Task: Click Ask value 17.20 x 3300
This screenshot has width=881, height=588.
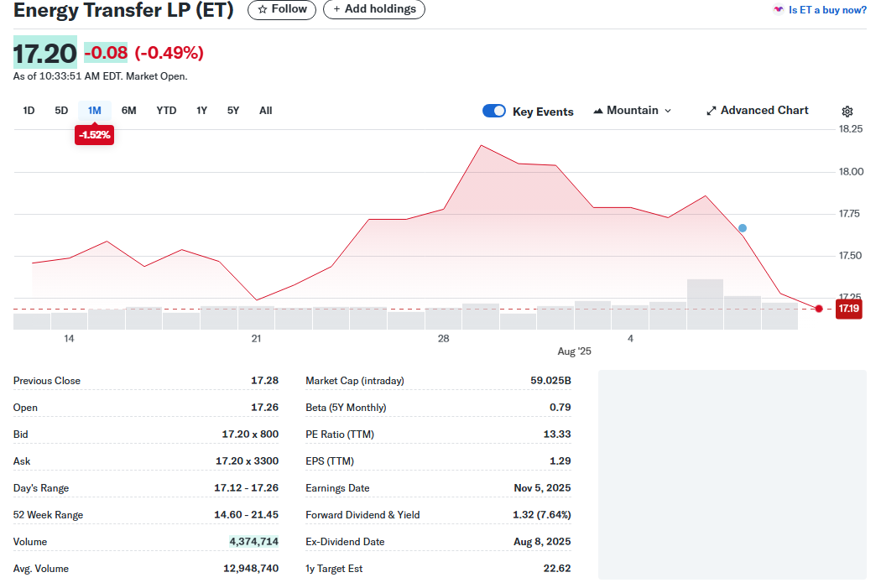Action: click(x=248, y=461)
